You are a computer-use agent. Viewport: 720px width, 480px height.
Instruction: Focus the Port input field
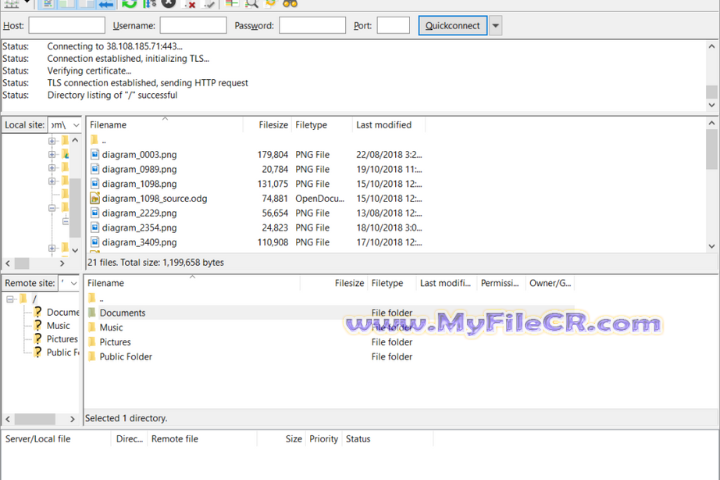click(393, 25)
